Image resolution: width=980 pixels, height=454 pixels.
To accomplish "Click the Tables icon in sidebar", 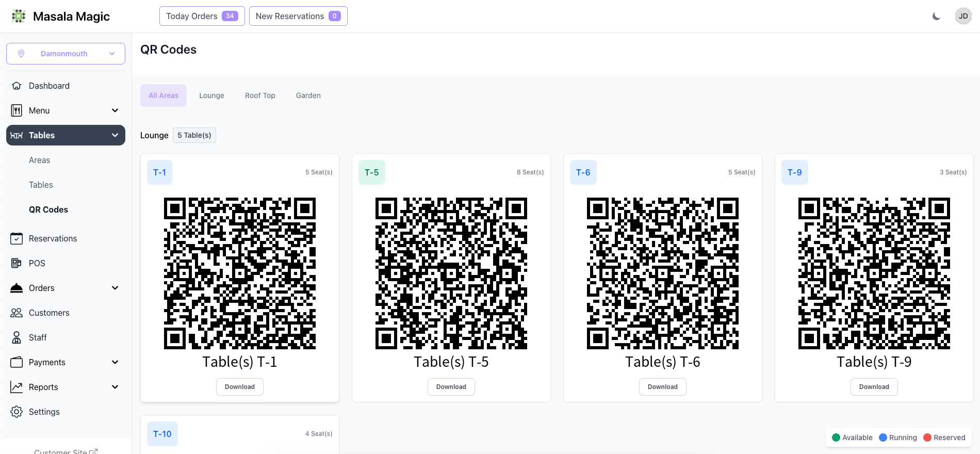I will coord(17,135).
